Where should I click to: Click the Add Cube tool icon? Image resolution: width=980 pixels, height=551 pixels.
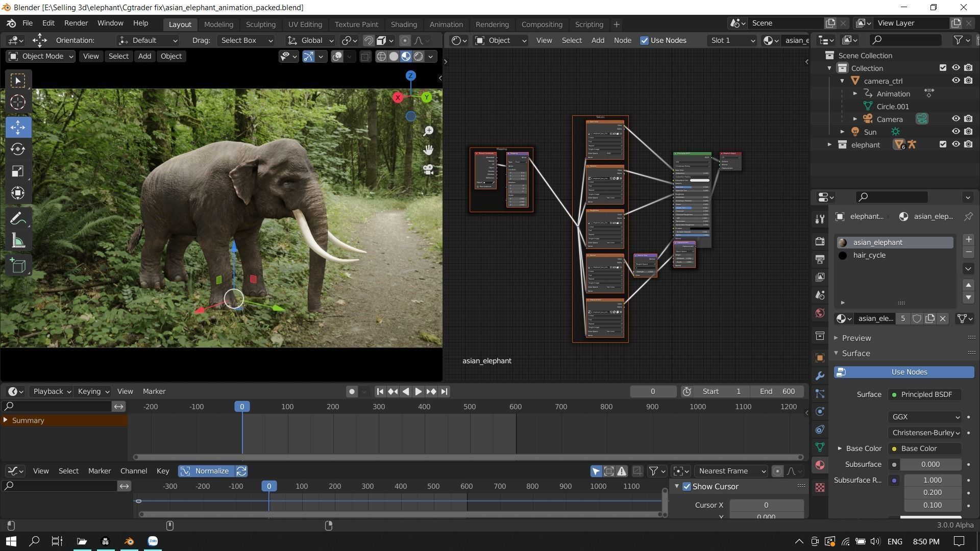pos(18,266)
